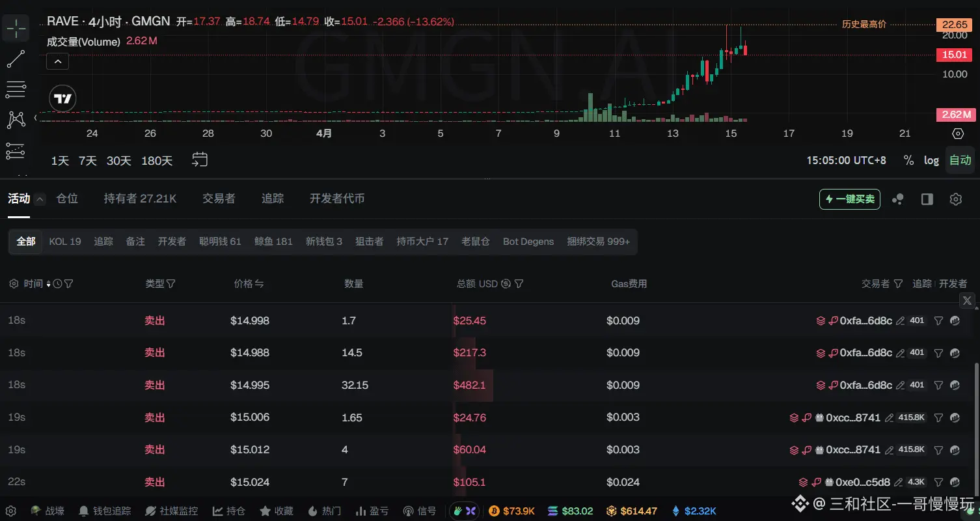
Task: Set chart range to 7天
Action: pos(88,160)
